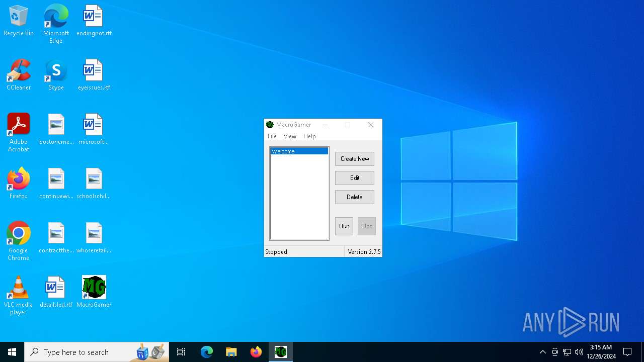Select the Microsoft Edge desktop shortcut
The image size is (644, 362).
tap(56, 24)
